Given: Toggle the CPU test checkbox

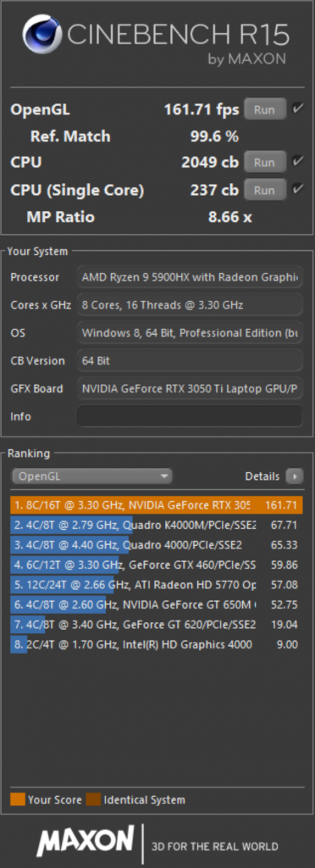Looking at the screenshot, I should 298,162.
